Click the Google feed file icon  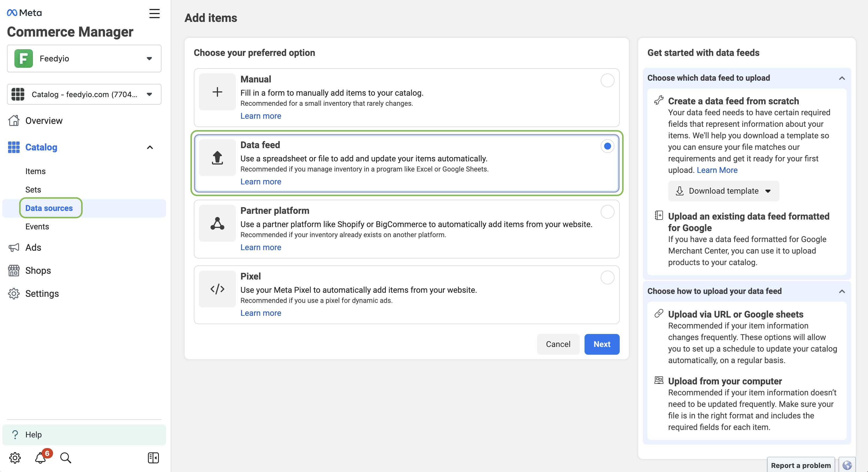[x=659, y=215]
